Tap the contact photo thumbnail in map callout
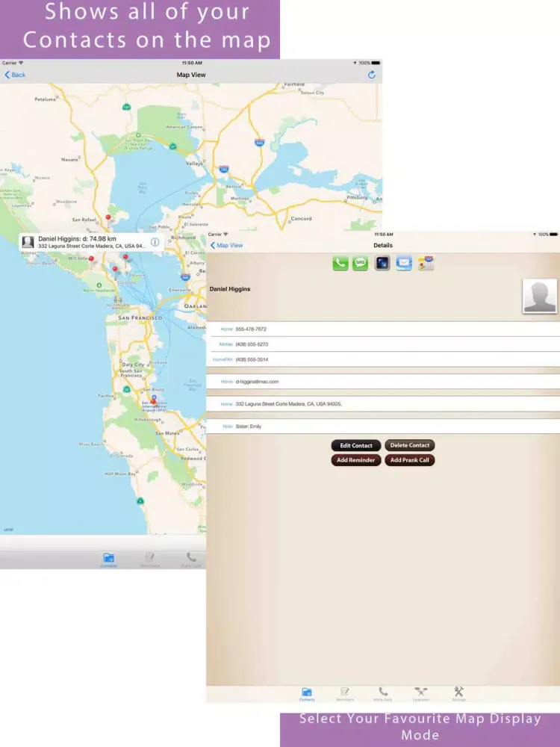560x747 pixels. (28, 242)
